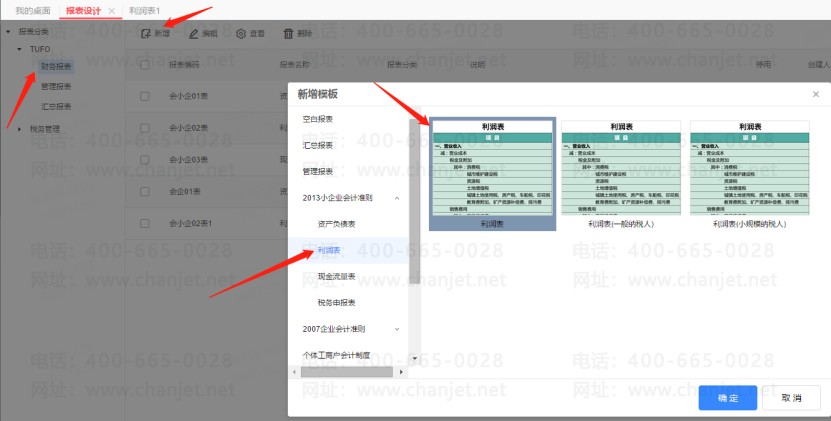Tick the checkbox for 会小企02表
Image resolution: width=831 pixels, height=421 pixels.
pyautogui.click(x=146, y=128)
